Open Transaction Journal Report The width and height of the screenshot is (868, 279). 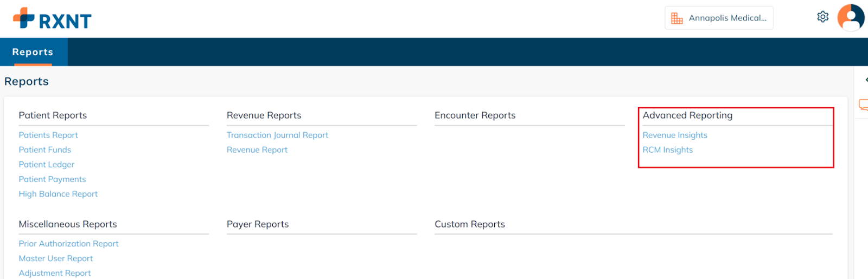277,135
